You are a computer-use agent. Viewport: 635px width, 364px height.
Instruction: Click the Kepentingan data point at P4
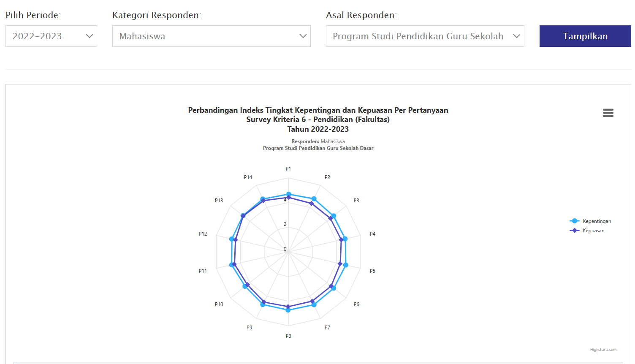(345, 239)
